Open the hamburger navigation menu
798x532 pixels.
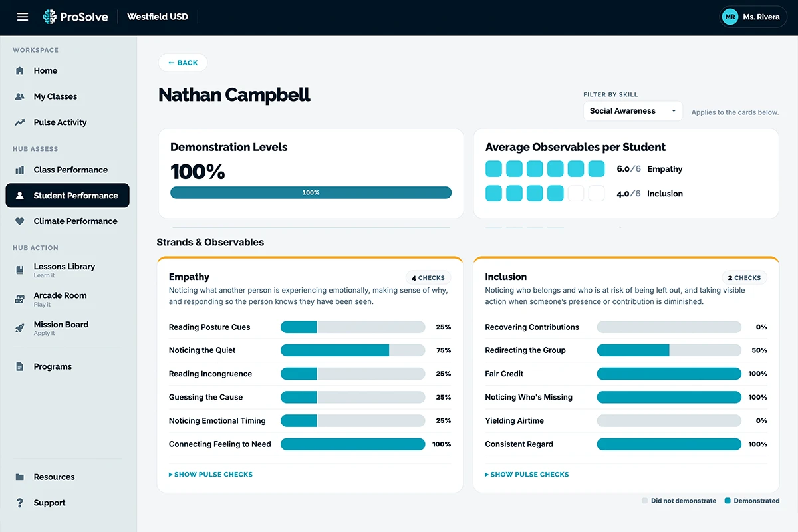point(23,17)
